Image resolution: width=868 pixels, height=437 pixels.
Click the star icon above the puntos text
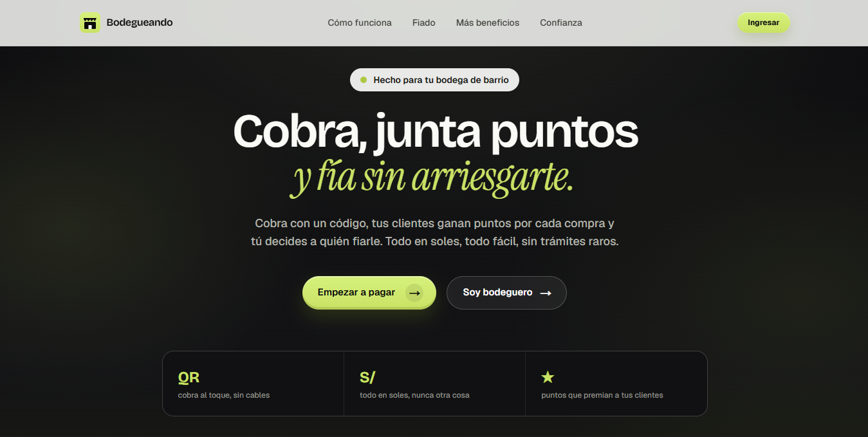pos(548,377)
